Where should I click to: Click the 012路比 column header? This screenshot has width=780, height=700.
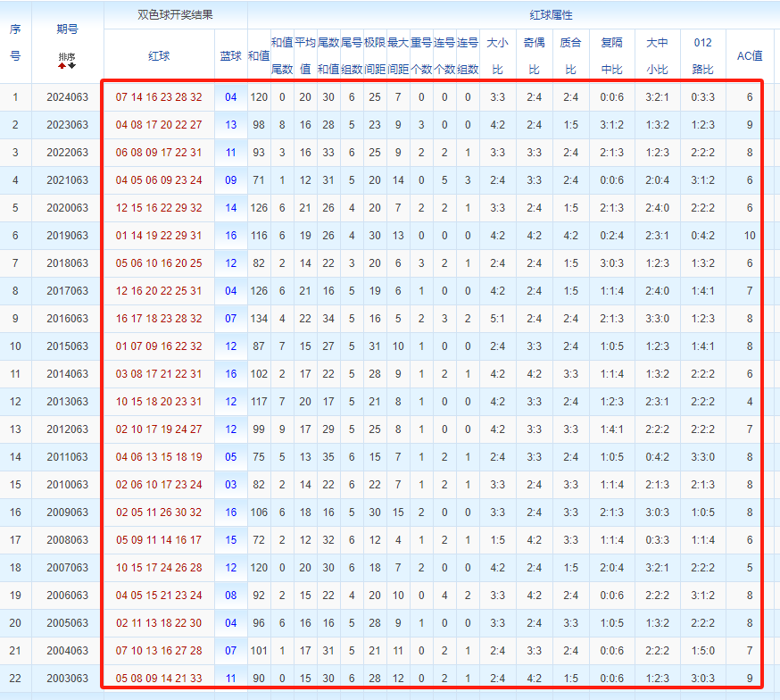tap(703, 55)
